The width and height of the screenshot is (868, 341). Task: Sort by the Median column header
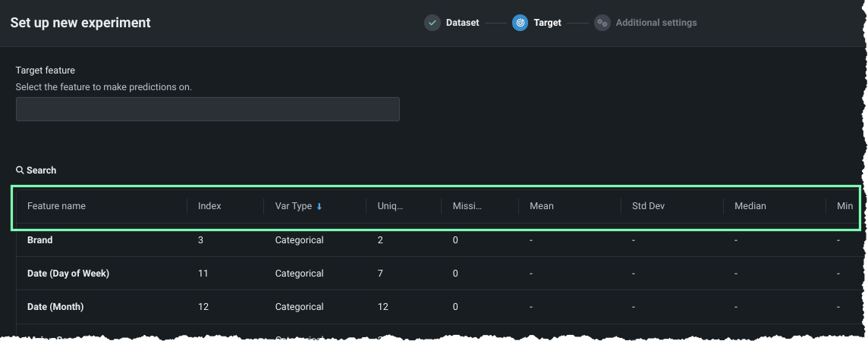click(750, 206)
